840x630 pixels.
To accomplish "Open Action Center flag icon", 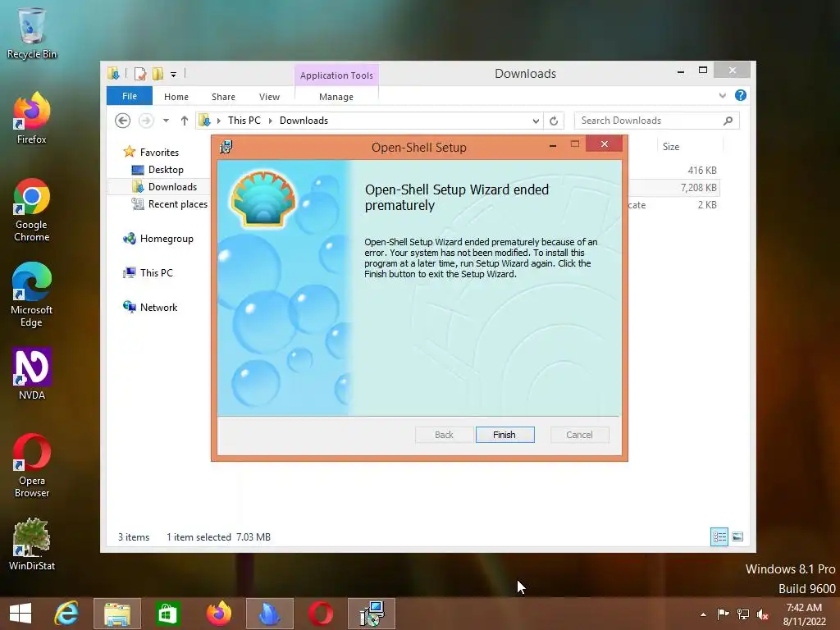I will click(x=723, y=614).
